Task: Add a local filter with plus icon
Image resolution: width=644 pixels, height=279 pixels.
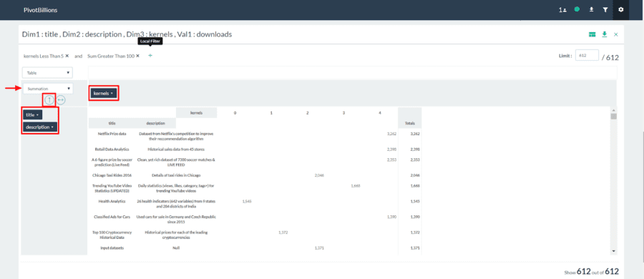Action: 150,56
